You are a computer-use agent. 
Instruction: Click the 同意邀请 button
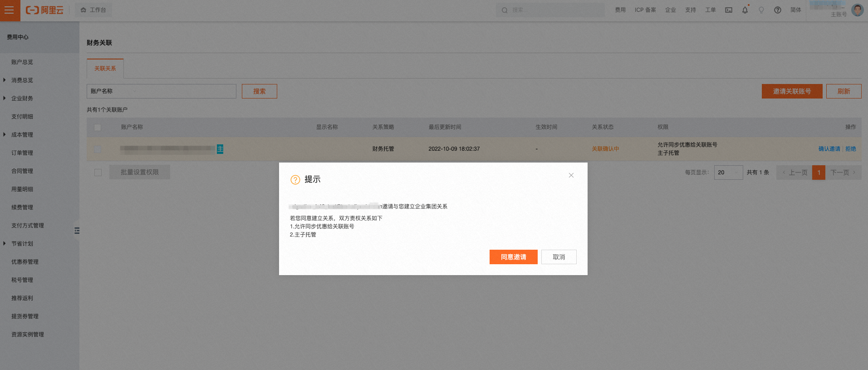click(x=514, y=257)
